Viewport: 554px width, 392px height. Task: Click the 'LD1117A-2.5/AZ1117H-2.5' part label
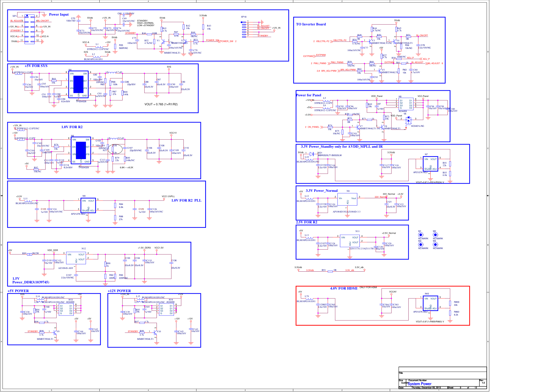tap(364, 248)
